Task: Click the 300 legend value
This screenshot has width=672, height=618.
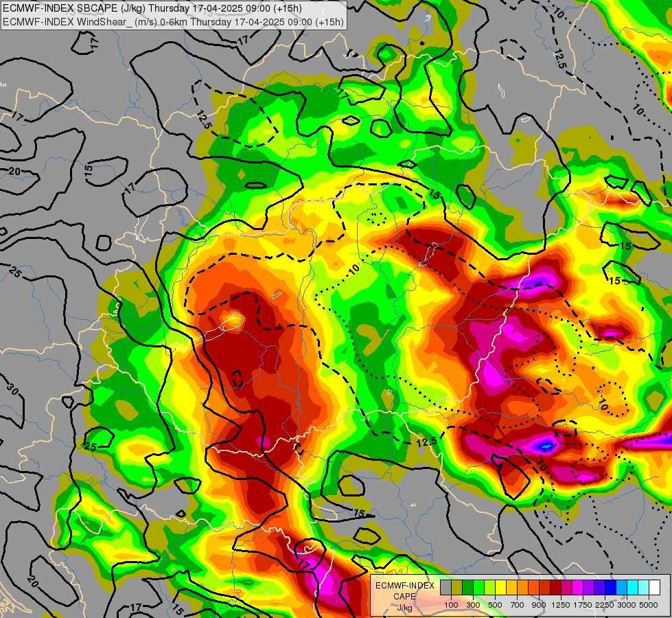Action: tap(473, 605)
